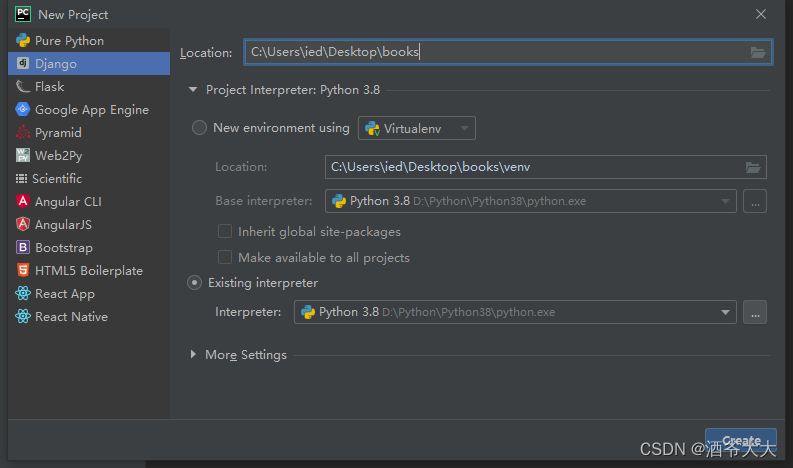Select the Pure Python project type icon
The width and height of the screenshot is (793, 468).
(x=23, y=40)
